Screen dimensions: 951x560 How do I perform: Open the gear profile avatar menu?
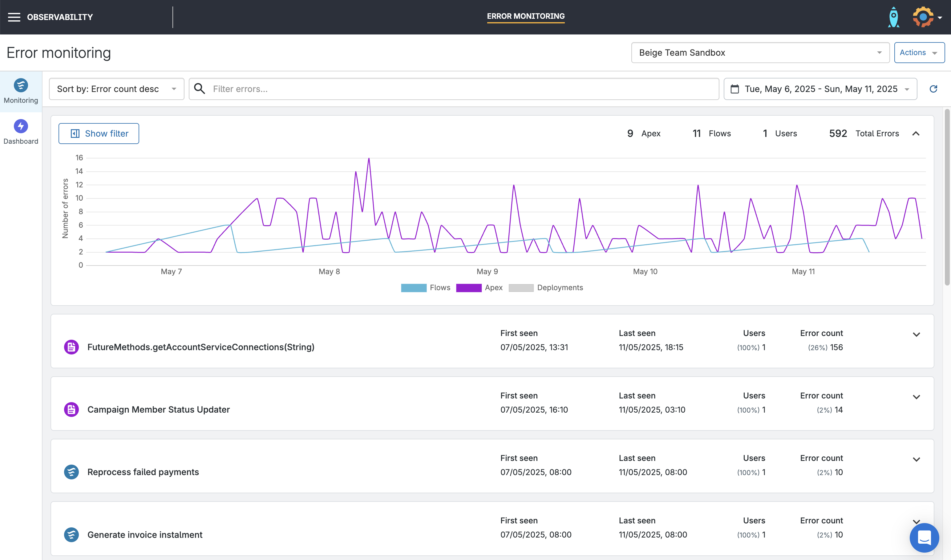click(924, 17)
